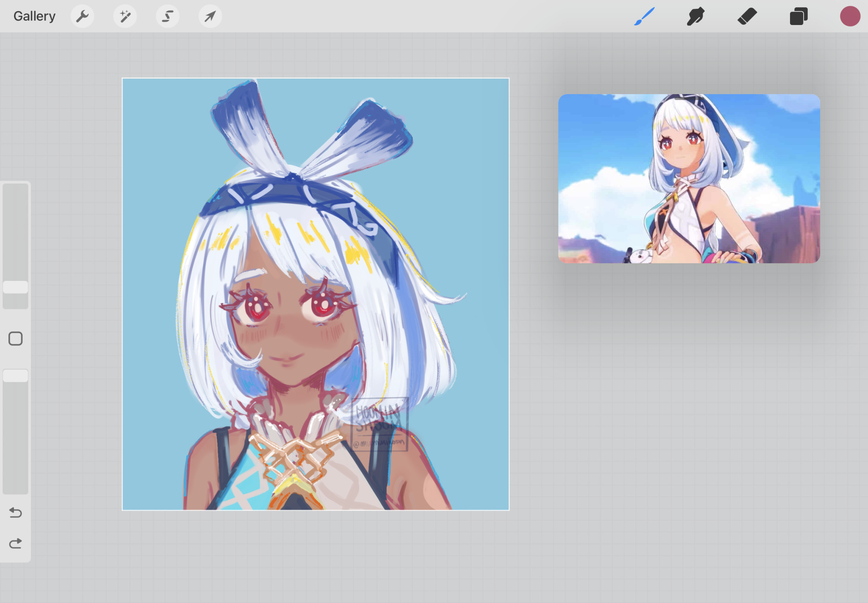This screenshot has width=868, height=603.
Task: Open the Actions wrench menu
Action: [x=82, y=17]
